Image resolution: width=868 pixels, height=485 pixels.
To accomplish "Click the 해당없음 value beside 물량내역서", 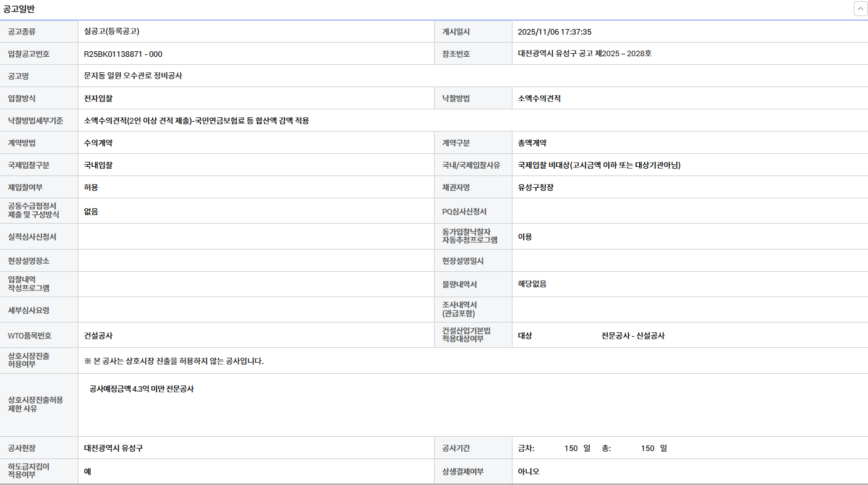I will point(532,284).
